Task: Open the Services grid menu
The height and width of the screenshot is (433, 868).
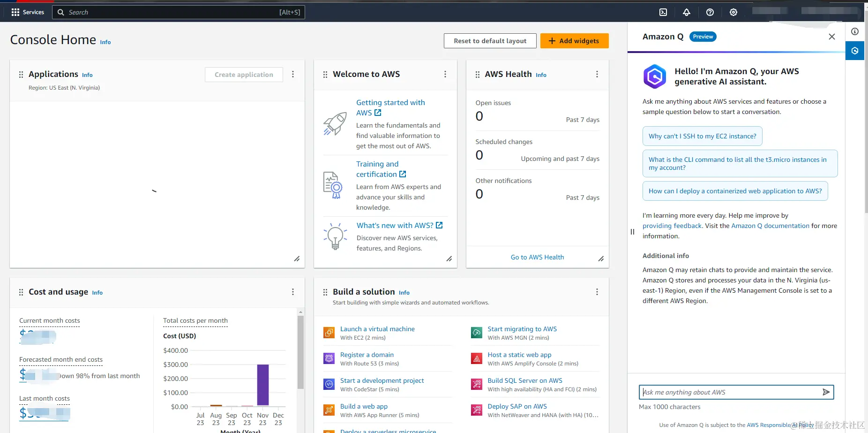Action: click(x=28, y=12)
